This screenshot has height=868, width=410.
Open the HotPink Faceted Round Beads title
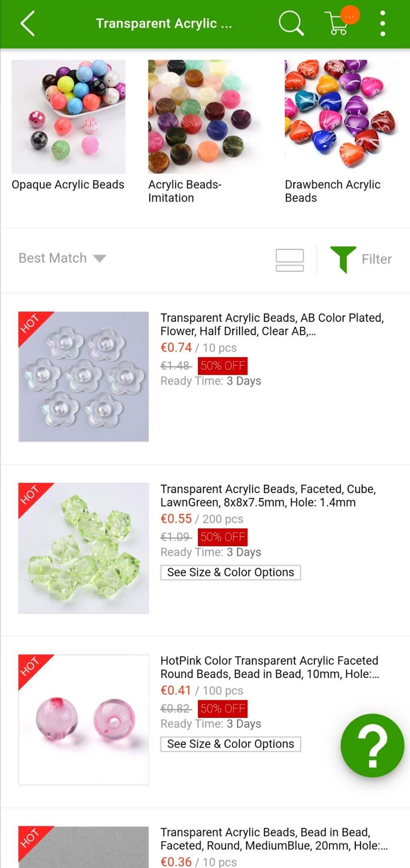tap(269, 667)
